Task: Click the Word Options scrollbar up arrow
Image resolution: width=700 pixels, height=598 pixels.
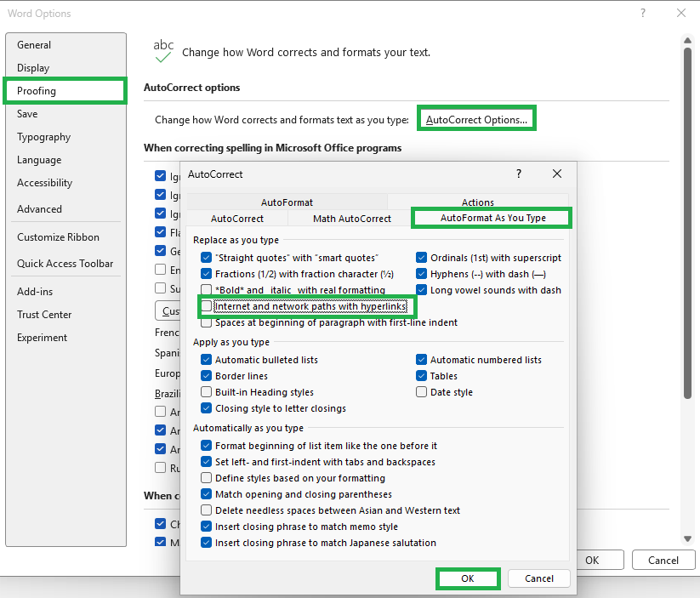Action: (x=687, y=41)
